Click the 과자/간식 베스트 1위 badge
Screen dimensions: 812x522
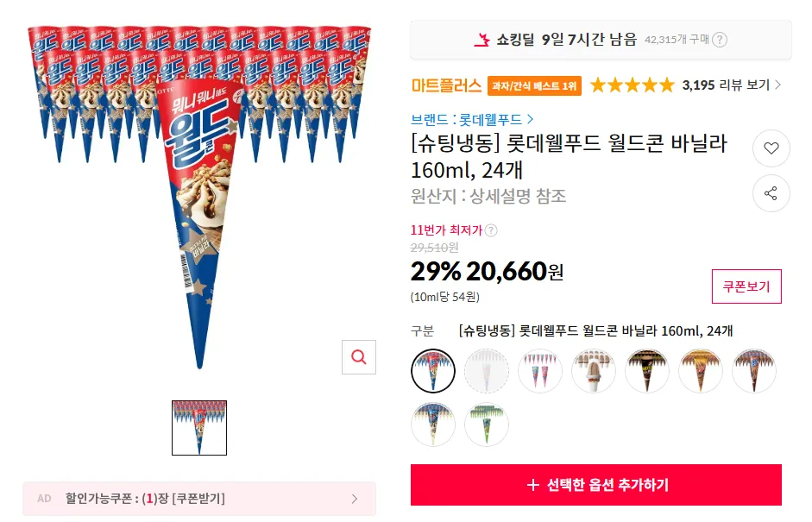coord(535,85)
